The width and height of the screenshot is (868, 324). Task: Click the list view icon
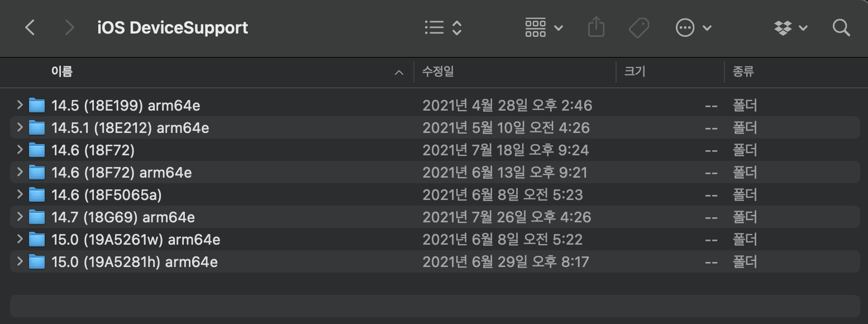434,27
